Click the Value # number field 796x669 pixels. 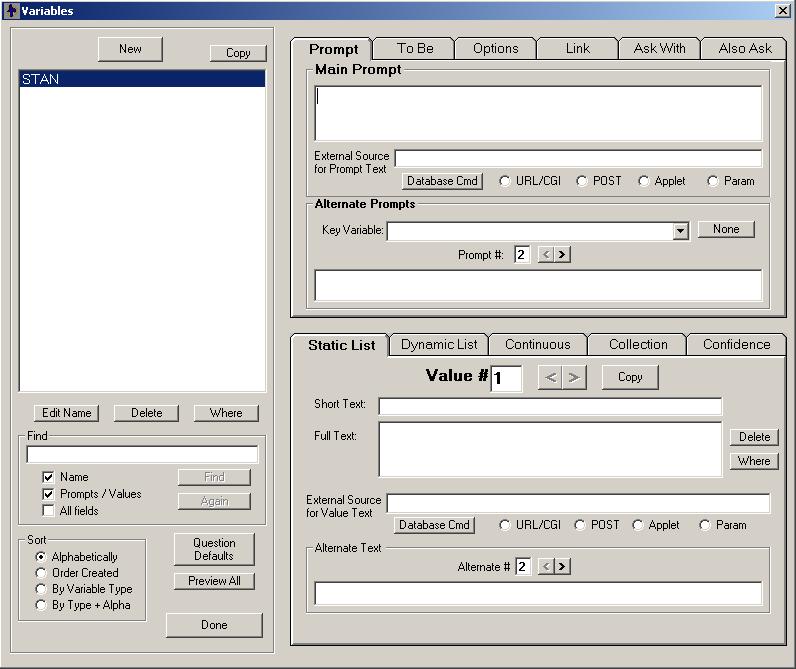pos(506,378)
